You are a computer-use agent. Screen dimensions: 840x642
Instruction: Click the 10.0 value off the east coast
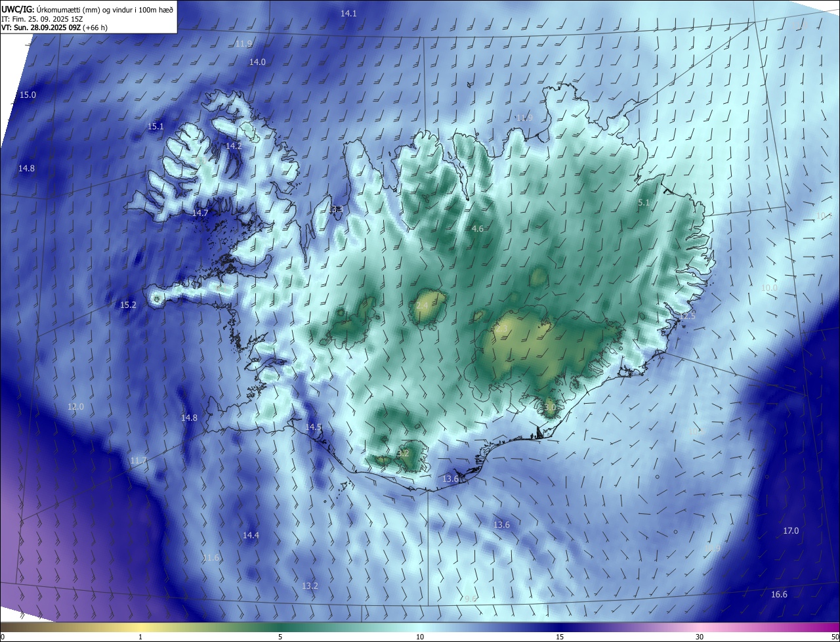[x=769, y=288]
